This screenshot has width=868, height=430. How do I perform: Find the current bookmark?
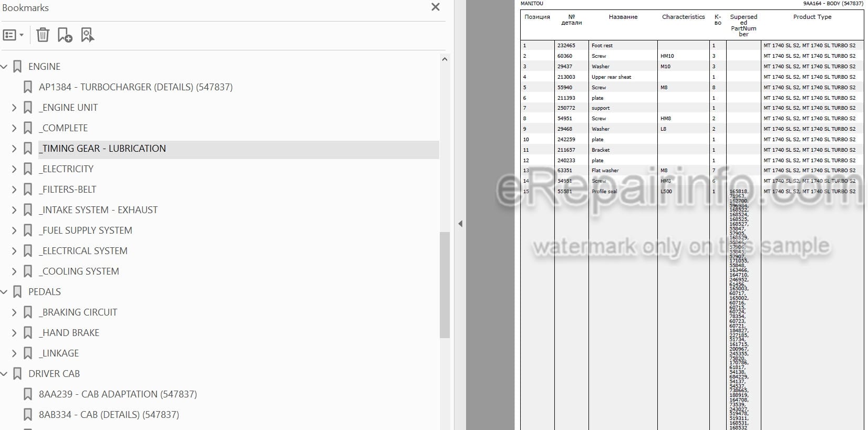tap(87, 35)
